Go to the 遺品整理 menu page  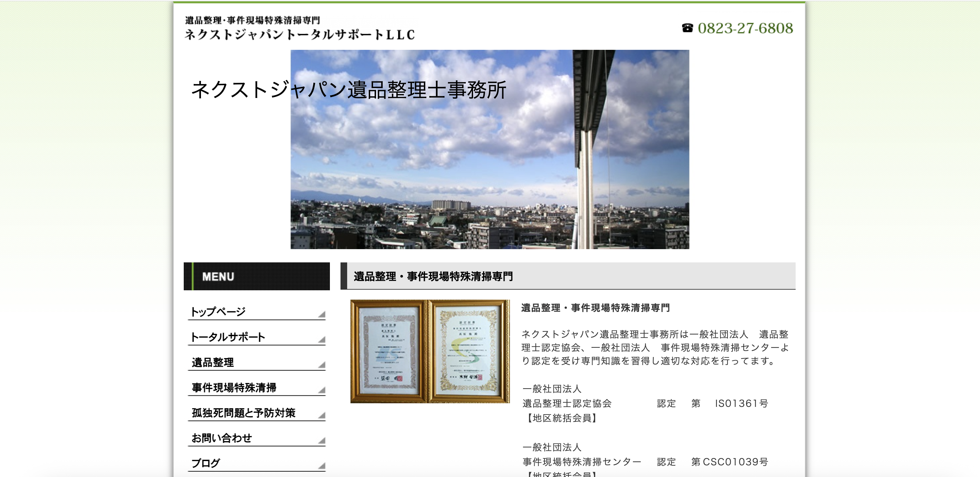tap(256, 362)
